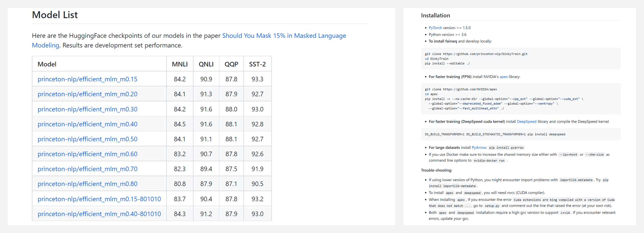Screen dimensions: 644x233
Task: Open the PyArrow link
Action: [x=479, y=148]
